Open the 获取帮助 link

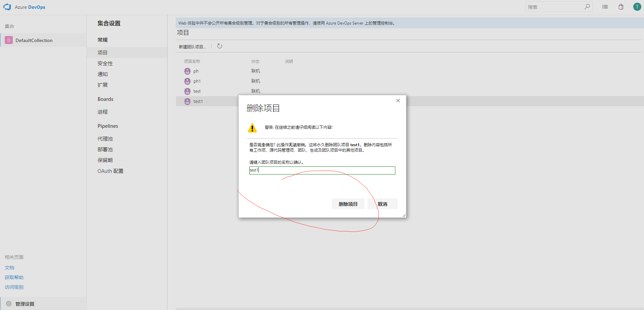[14, 277]
